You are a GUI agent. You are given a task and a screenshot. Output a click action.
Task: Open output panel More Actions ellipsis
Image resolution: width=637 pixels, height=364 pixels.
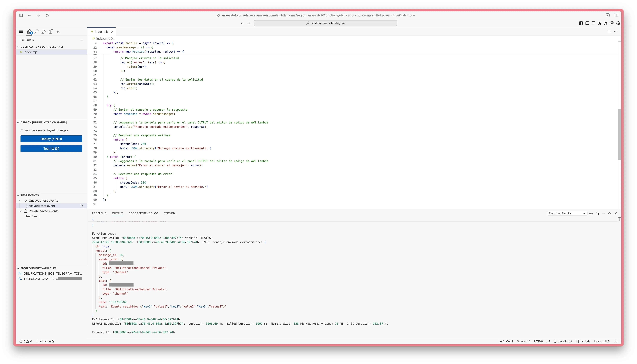pos(604,213)
